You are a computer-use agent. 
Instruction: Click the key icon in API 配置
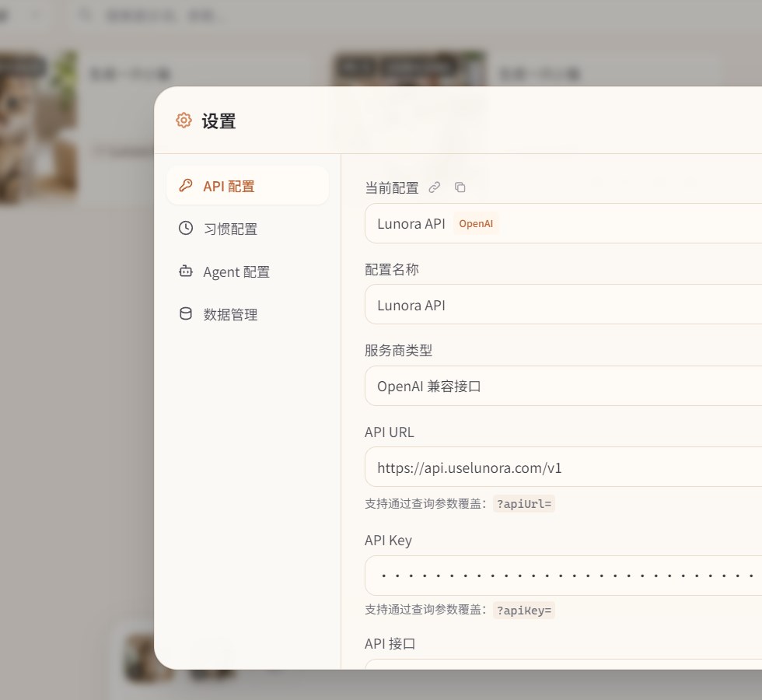click(x=186, y=185)
